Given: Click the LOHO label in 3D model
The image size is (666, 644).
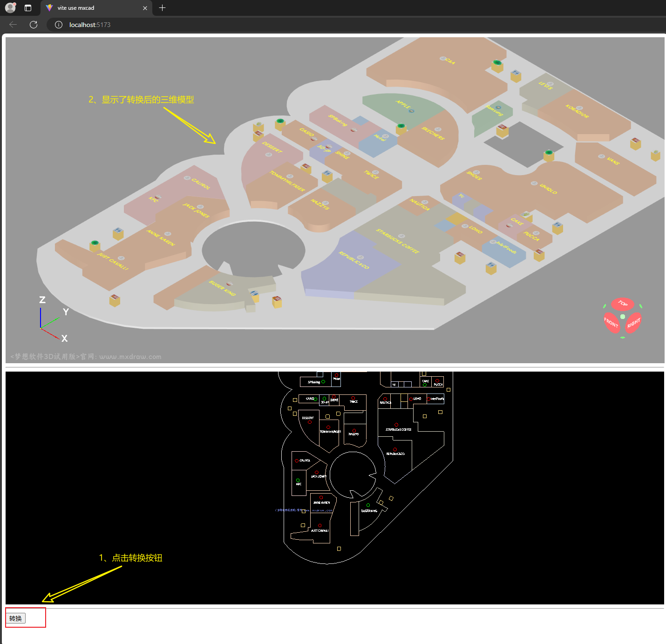Looking at the screenshot, I should pyautogui.click(x=476, y=229).
